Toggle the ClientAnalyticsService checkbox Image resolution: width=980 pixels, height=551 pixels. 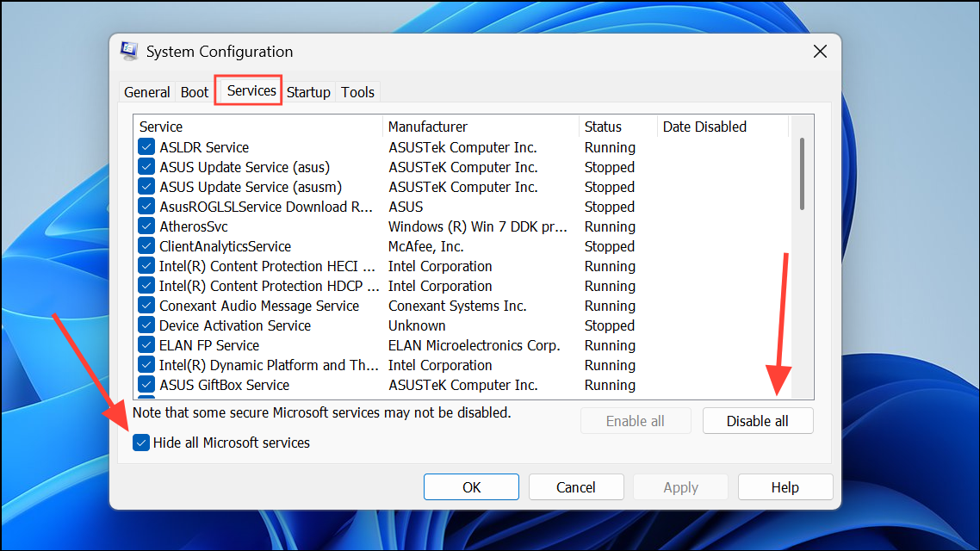146,246
